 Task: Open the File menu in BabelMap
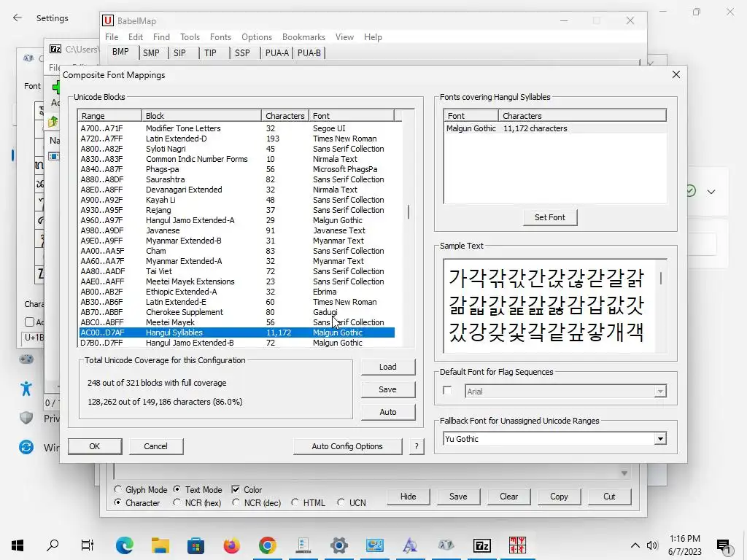click(112, 37)
